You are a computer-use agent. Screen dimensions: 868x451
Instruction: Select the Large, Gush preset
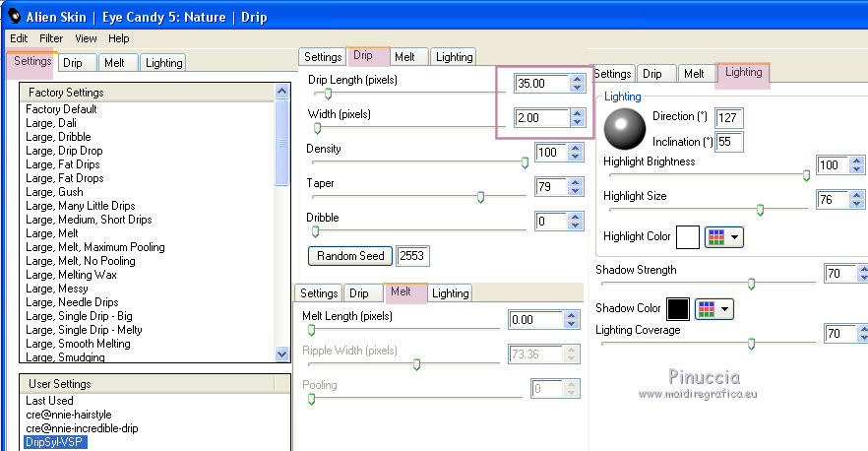[x=54, y=192]
